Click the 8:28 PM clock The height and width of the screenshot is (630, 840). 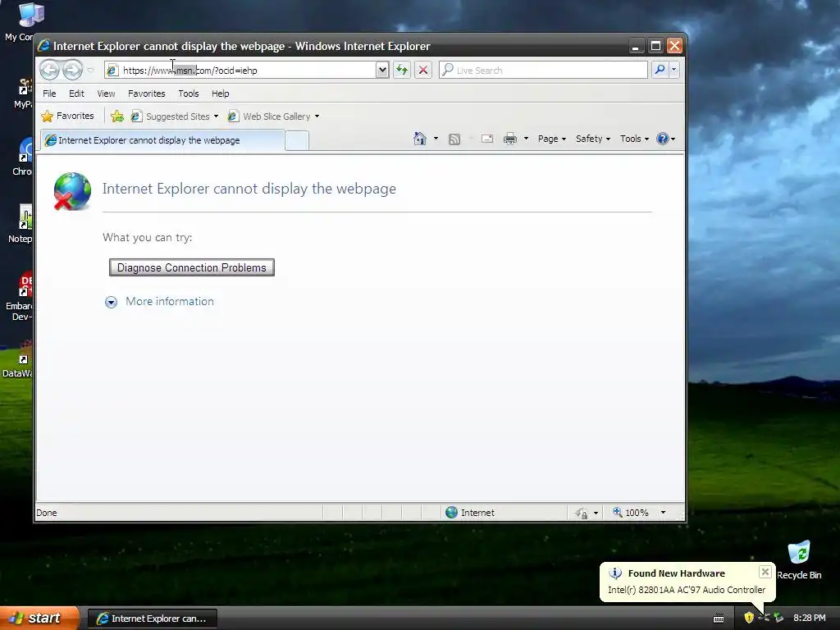(810, 618)
